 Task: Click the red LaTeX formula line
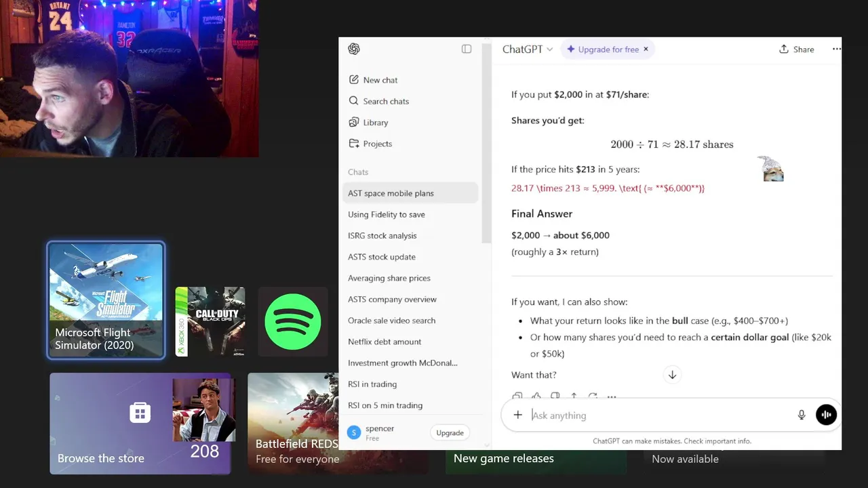(x=608, y=188)
